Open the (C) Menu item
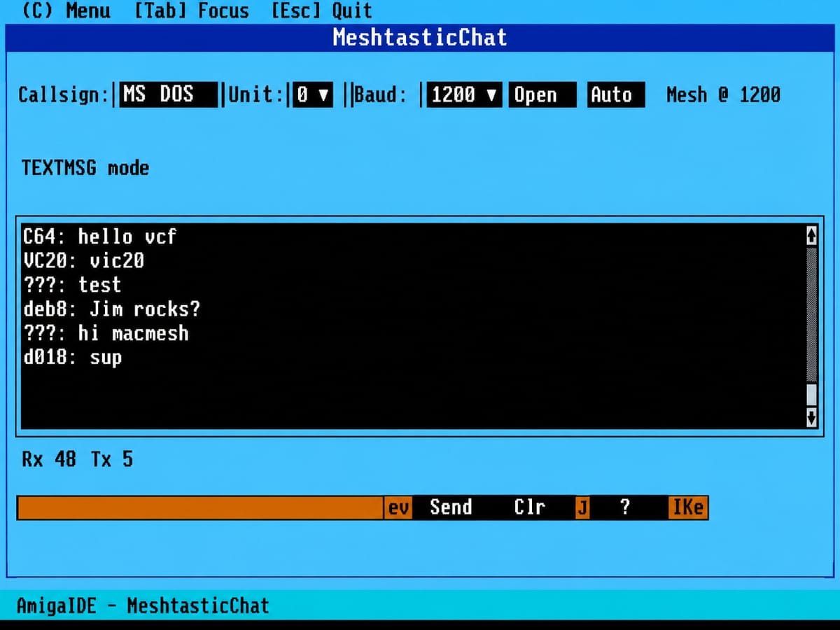 66,10
